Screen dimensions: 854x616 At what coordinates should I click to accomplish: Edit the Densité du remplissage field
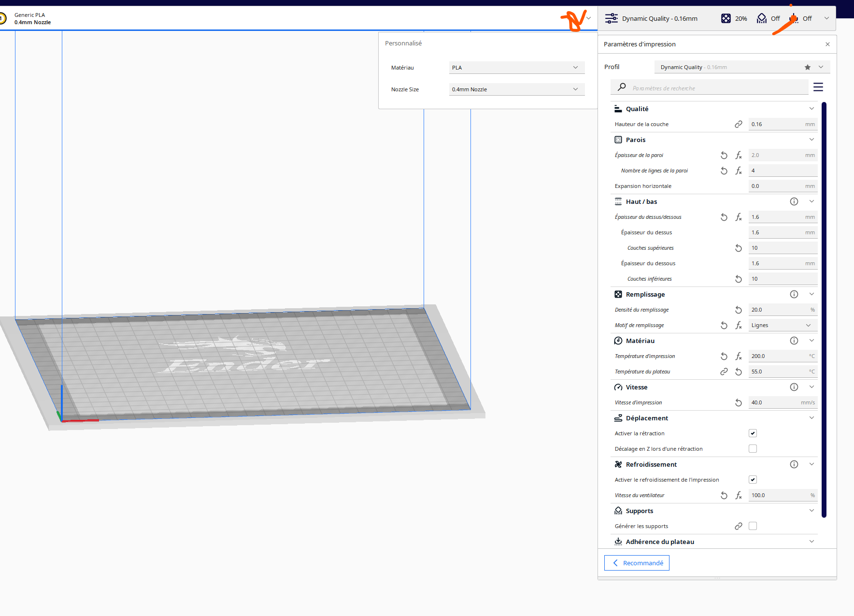pos(783,310)
